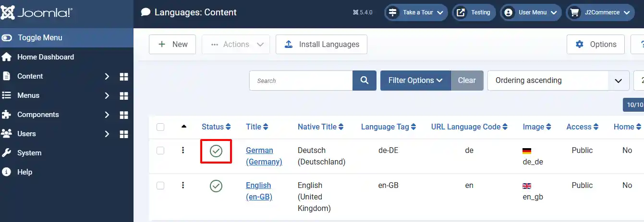Toggle English published status icon
Viewport: 644px width, 222px height.
coord(216,186)
